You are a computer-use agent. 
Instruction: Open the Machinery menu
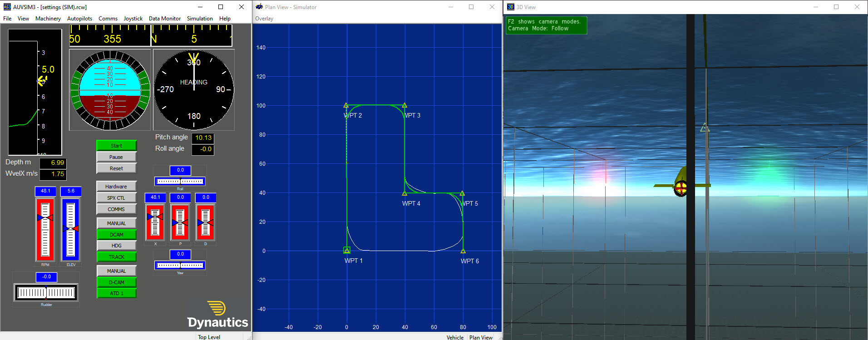[48, 19]
